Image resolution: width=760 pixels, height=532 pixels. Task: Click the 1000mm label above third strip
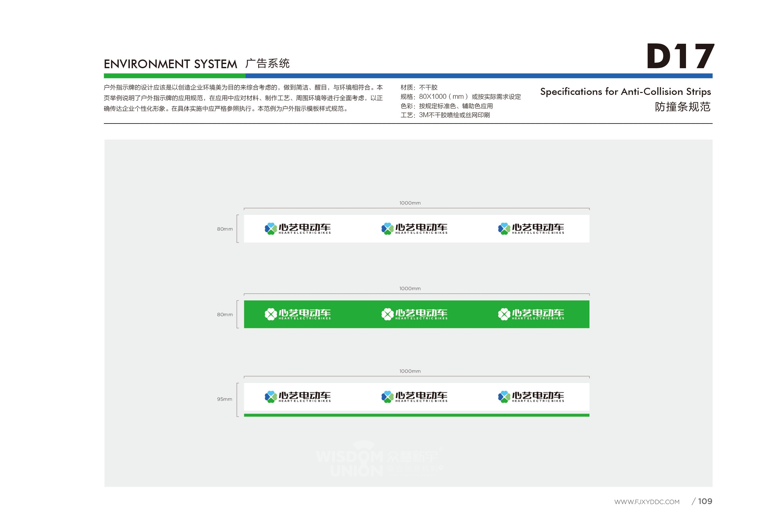(x=410, y=371)
